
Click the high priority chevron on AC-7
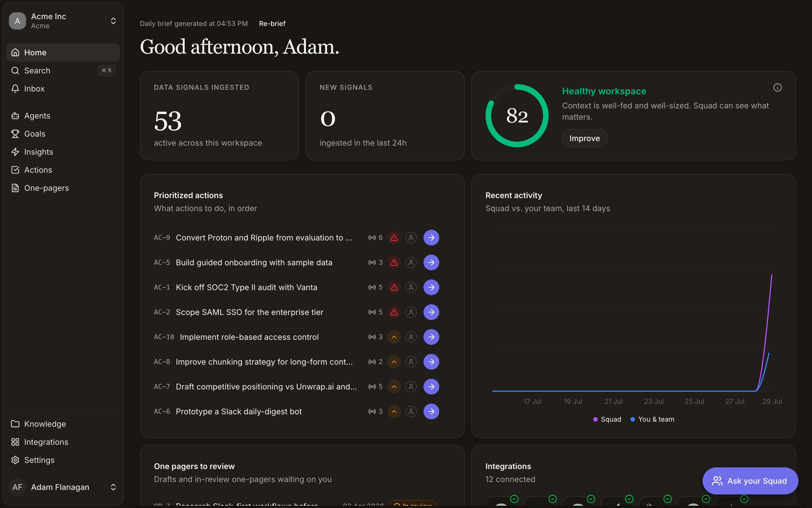394,387
